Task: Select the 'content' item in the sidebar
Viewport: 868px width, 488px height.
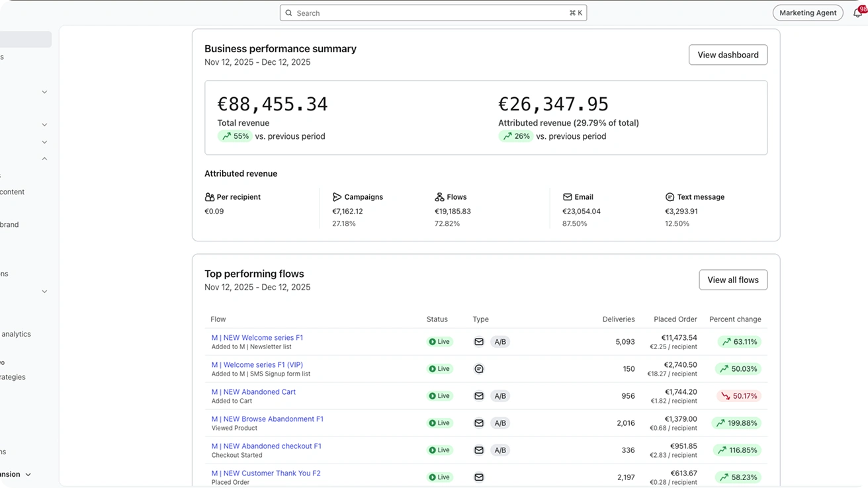Action: (x=13, y=192)
